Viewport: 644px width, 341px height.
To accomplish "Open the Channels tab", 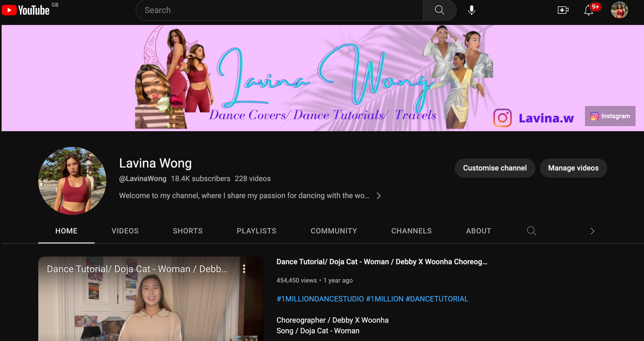I will pyautogui.click(x=412, y=231).
